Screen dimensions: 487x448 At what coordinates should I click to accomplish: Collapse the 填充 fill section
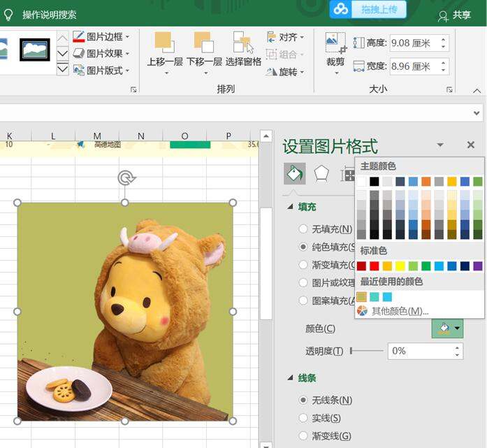pyautogui.click(x=290, y=207)
